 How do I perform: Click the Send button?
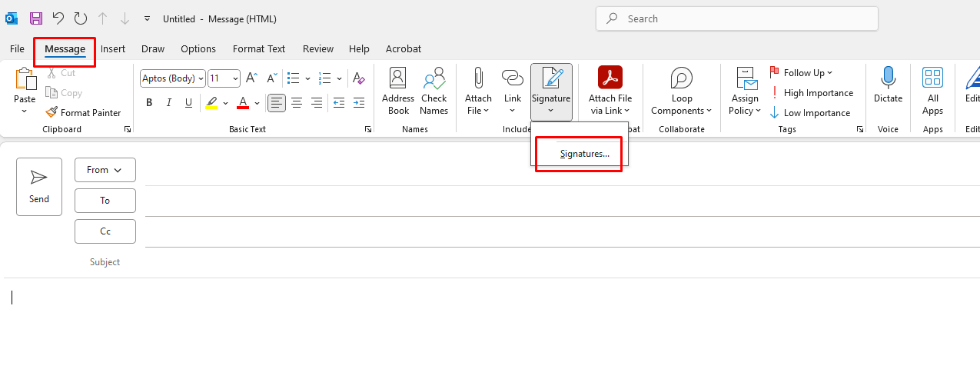tap(39, 187)
